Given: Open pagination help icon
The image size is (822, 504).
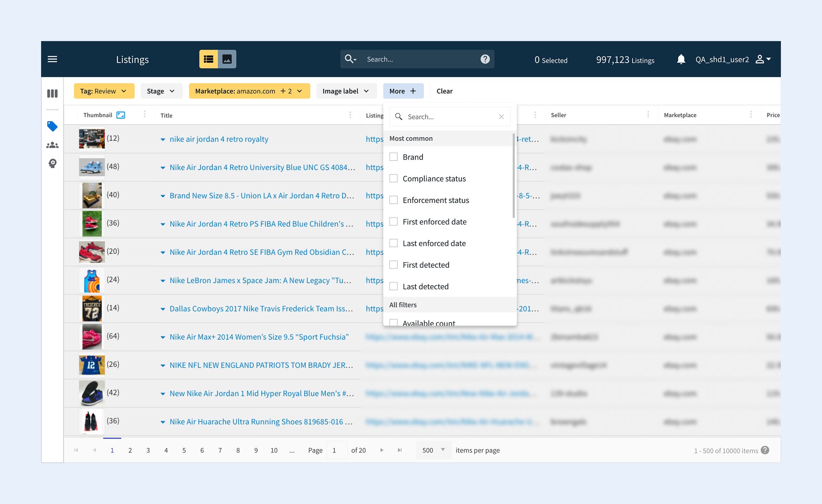Looking at the screenshot, I should tap(765, 450).
